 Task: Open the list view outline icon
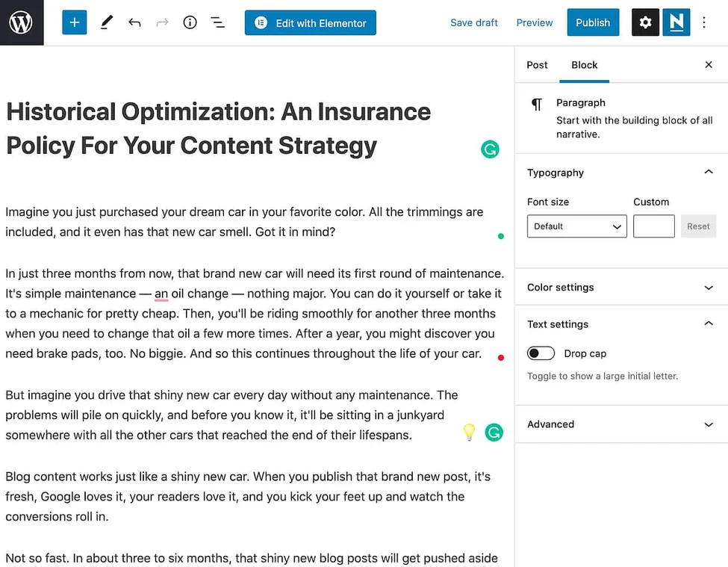pos(217,22)
